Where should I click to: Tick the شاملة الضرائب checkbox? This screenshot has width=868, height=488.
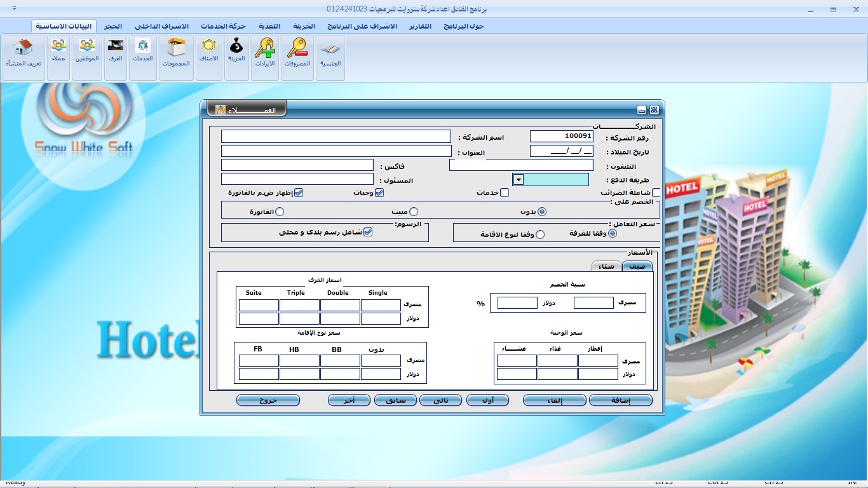coord(656,193)
